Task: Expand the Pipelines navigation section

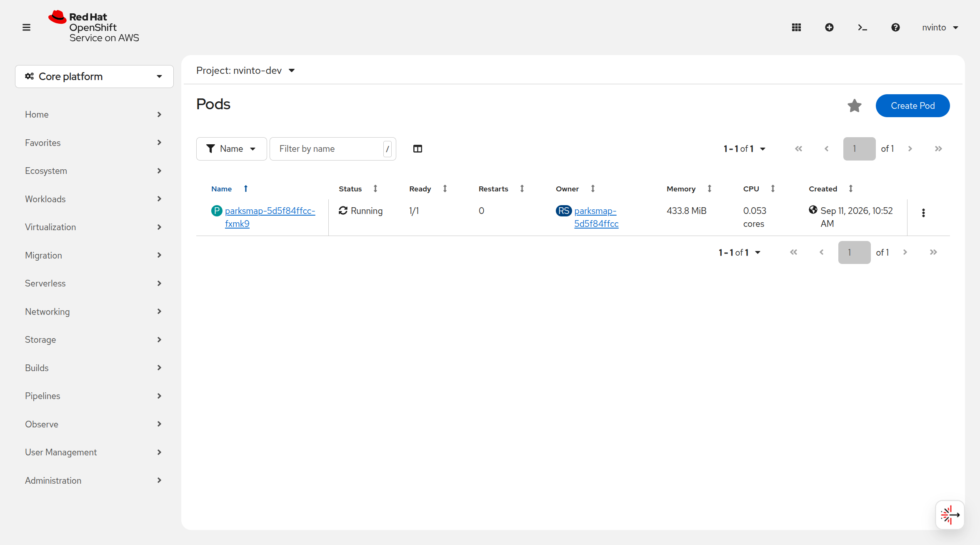Action: pos(93,396)
